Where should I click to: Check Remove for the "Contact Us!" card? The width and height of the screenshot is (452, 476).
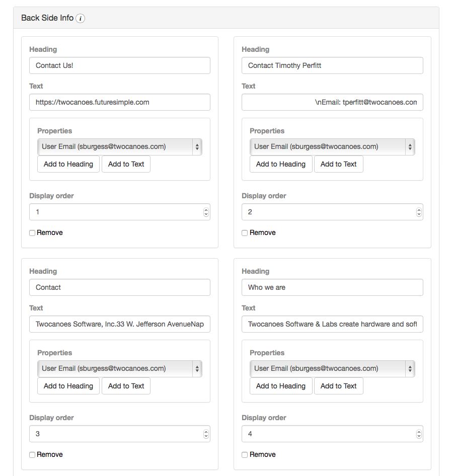[x=32, y=233]
